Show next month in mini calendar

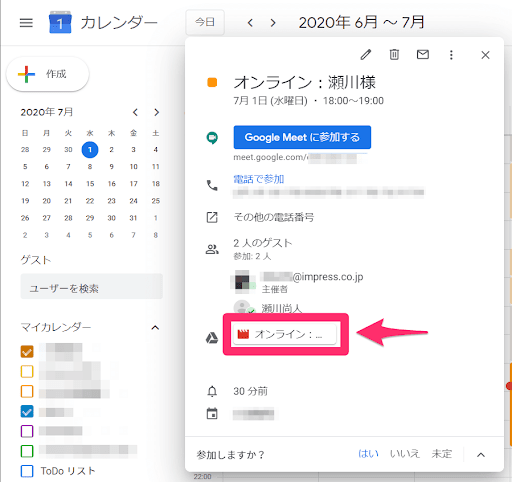(156, 112)
